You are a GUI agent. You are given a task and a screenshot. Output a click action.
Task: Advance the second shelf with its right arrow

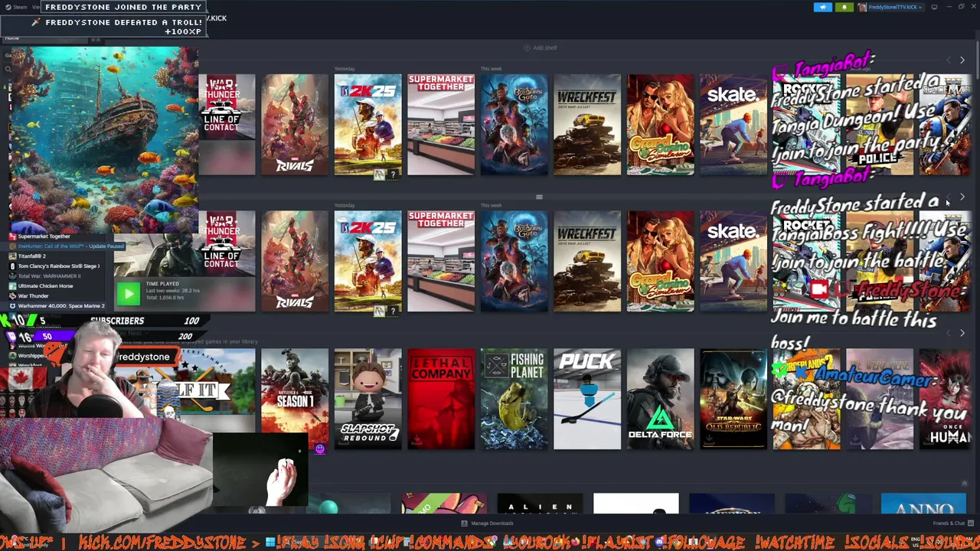962,197
